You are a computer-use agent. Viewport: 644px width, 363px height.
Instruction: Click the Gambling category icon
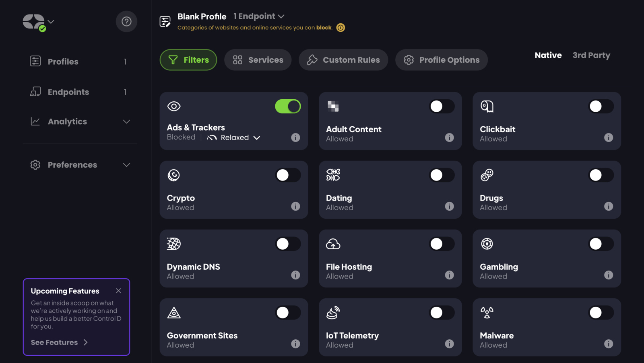[x=487, y=244]
